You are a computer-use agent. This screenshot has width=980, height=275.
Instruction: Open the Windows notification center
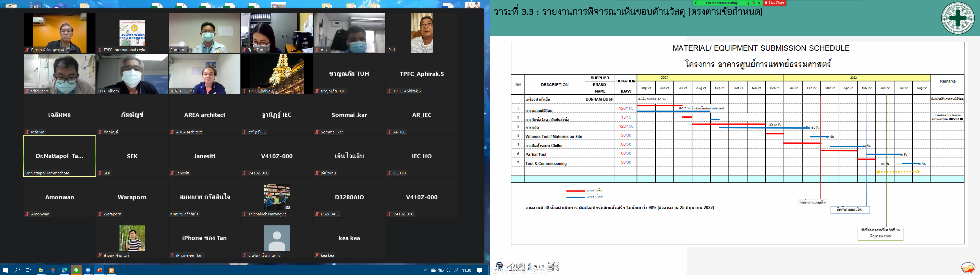(x=479, y=270)
